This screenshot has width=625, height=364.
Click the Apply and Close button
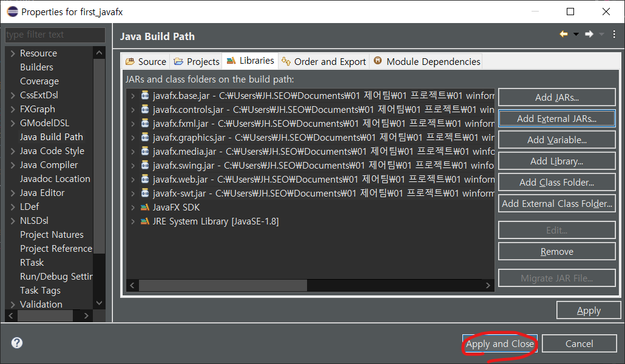click(500, 343)
